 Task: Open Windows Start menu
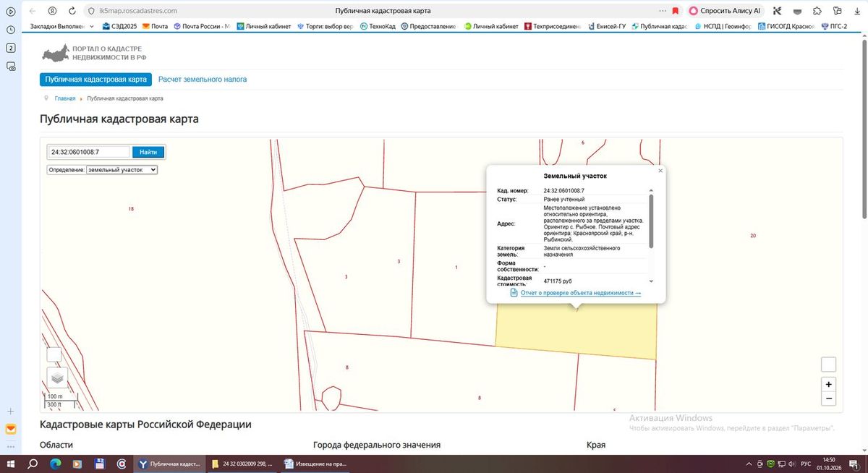[x=11, y=464]
